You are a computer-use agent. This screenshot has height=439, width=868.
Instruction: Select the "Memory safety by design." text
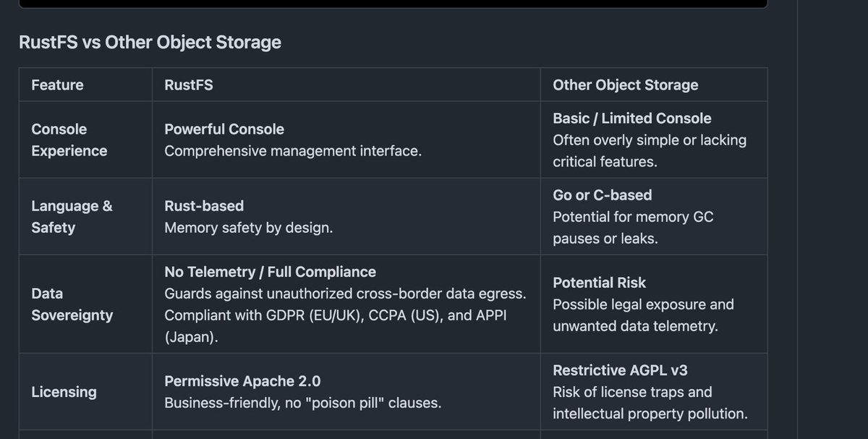(249, 227)
